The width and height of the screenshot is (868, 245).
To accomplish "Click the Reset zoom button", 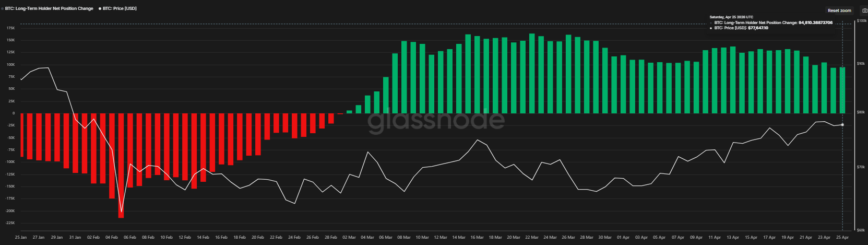I will click(839, 10).
